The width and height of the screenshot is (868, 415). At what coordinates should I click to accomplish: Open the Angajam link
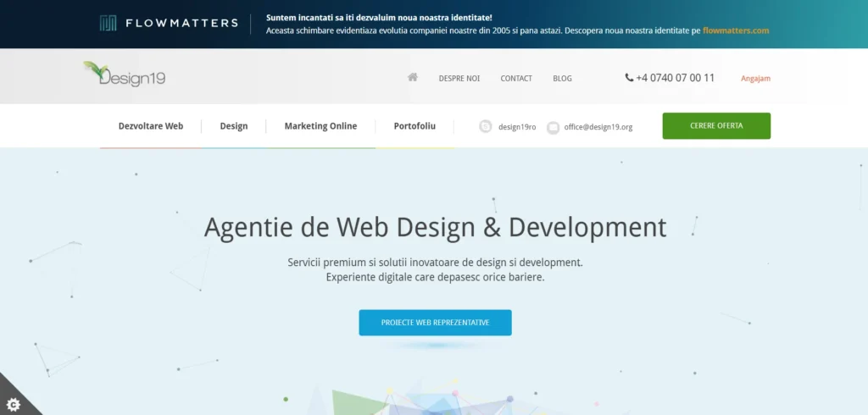coord(755,79)
